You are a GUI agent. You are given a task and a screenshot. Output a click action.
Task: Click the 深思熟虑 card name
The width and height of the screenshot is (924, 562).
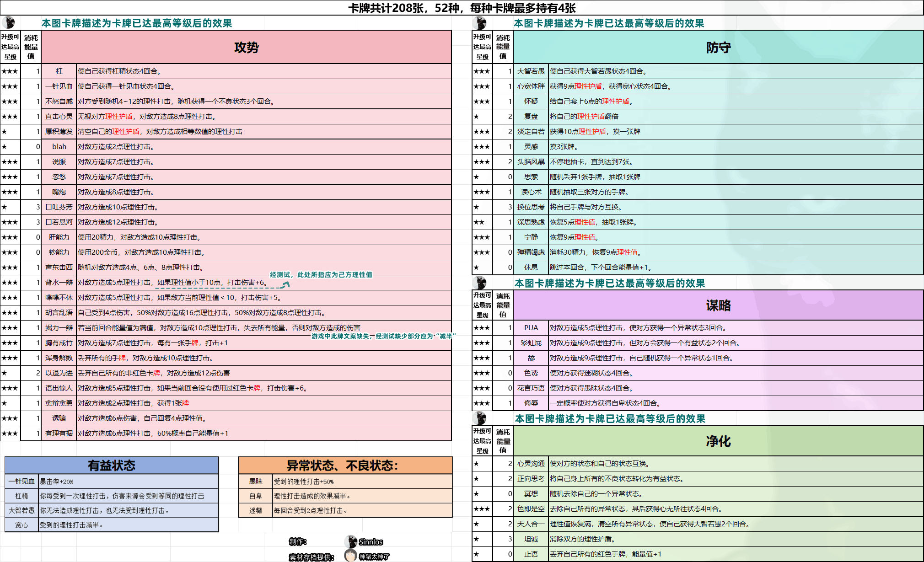click(531, 222)
